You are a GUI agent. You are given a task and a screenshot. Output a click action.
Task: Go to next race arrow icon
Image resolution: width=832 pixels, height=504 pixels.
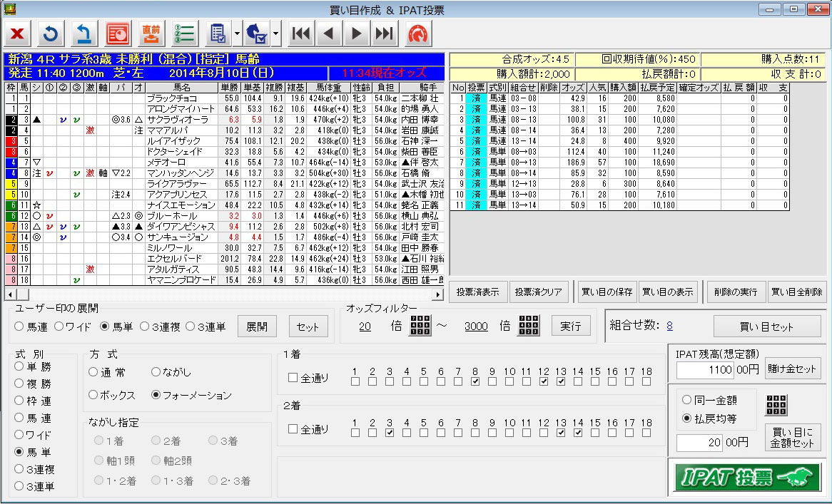[357, 34]
